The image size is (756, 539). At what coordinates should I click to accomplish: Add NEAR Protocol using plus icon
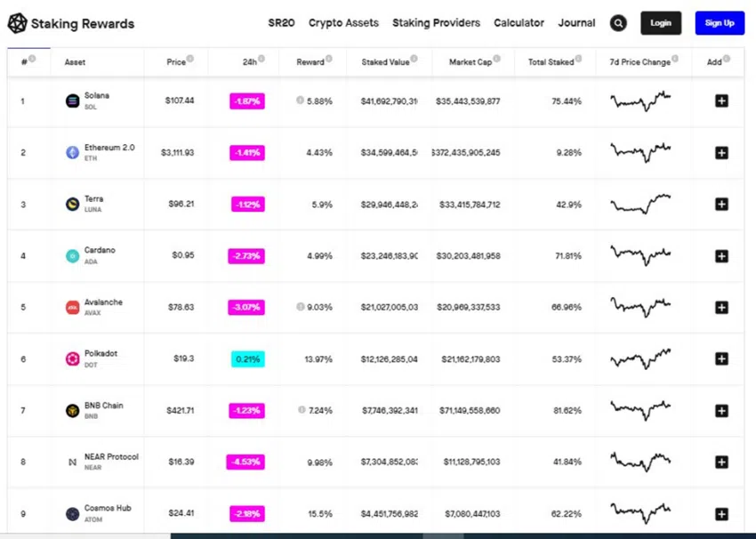tap(721, 462)
